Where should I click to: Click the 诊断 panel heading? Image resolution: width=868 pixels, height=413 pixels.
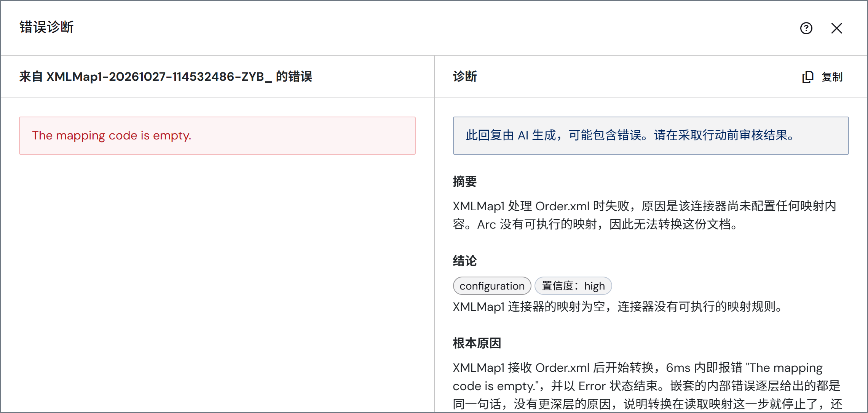pyautogui.click(x=465, y=77)
